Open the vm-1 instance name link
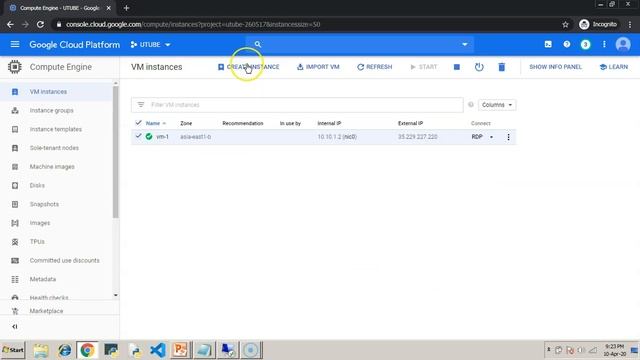 pos(162,137)
